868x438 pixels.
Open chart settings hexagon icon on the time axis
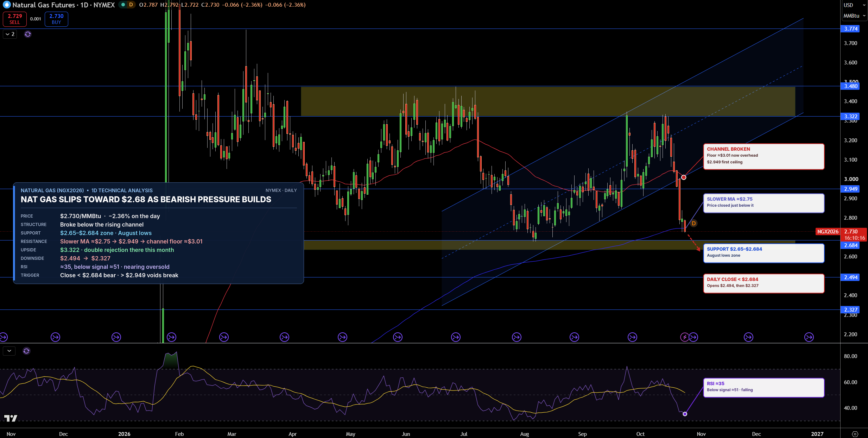855,434
